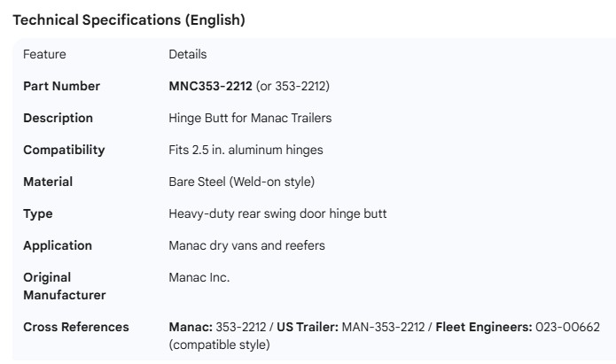Click the Fits 2.5 in. aluminum hinges cell
Image resolution: width=616 pixels, height=364 pixels.
[x=246, y=150]
